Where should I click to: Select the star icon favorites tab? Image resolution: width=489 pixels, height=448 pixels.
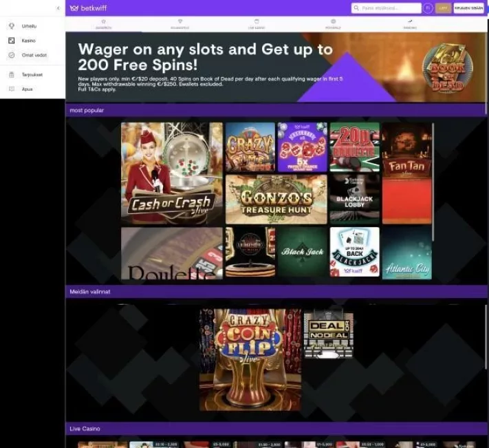point(104,24)
